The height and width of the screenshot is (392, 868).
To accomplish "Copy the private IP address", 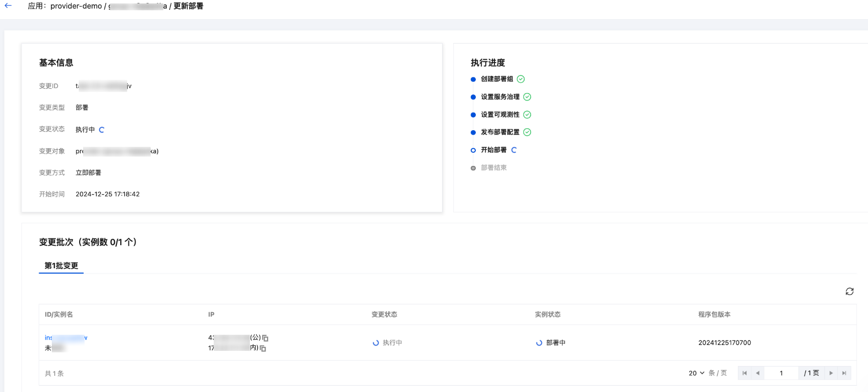I will (263, 348).
